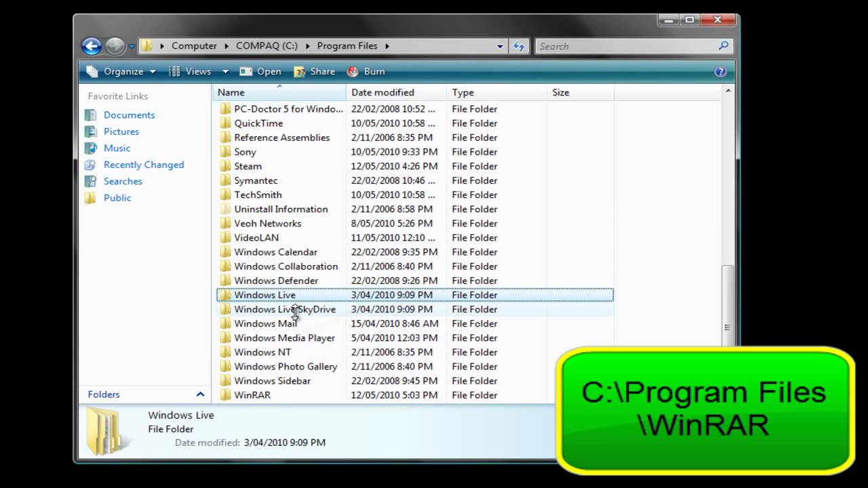Select the Windows Collaboration folder icon
The height and width of the screenshot is (488, 868).
pos(225,266)
